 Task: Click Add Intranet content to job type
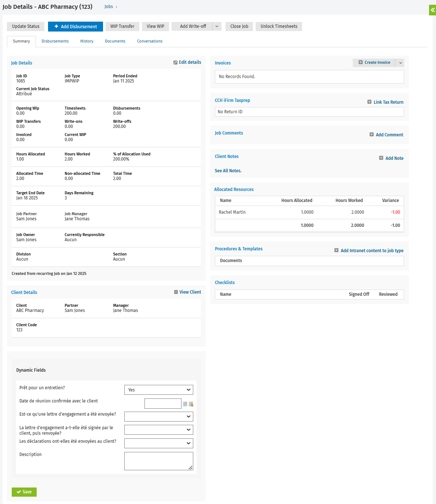point(372,251)
